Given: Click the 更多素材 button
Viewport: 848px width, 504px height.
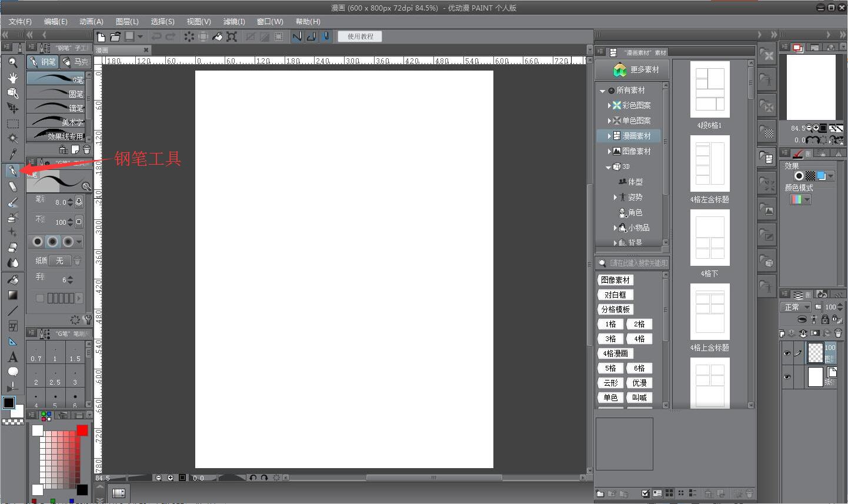Looking at the screenshot, I should click(633, 69).
